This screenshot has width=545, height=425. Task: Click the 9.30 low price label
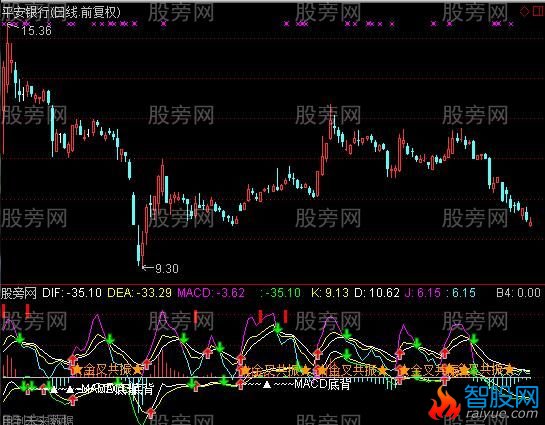[167, 268]
